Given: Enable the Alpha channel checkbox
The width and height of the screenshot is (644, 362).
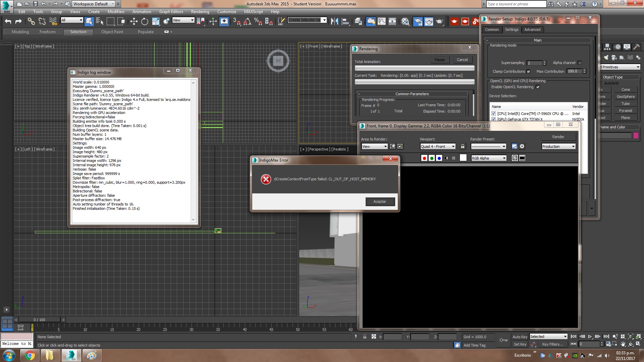Looking at the screenshot, I should (x=580, y=63).
